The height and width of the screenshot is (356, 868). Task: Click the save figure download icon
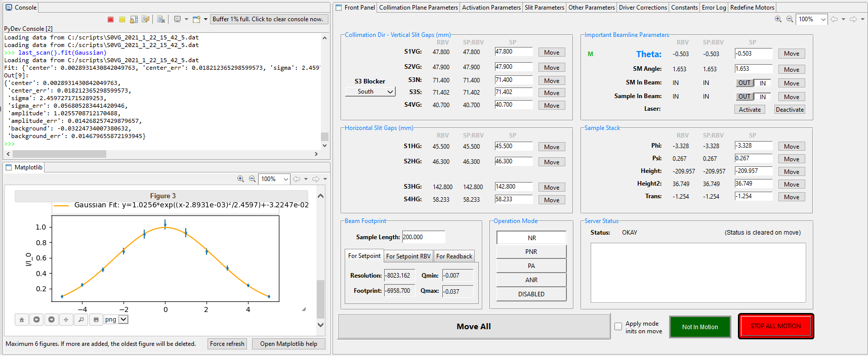click(96, 320)
